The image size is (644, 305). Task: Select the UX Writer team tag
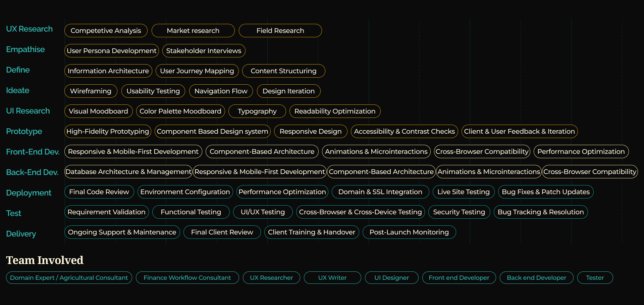click(x=332, y=278)
